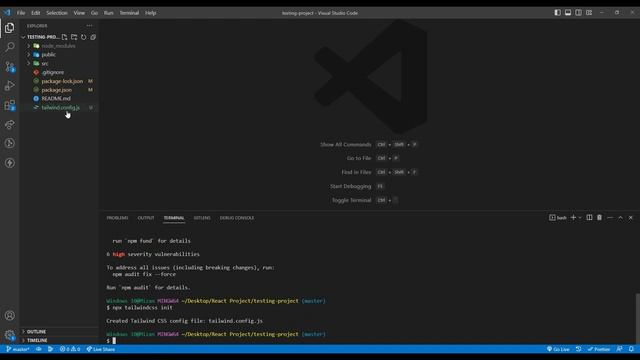The width and height of the screenshot is (640, 360).
Task: Switch to the GITLENS tab
Action: click(x=202, y=218)
